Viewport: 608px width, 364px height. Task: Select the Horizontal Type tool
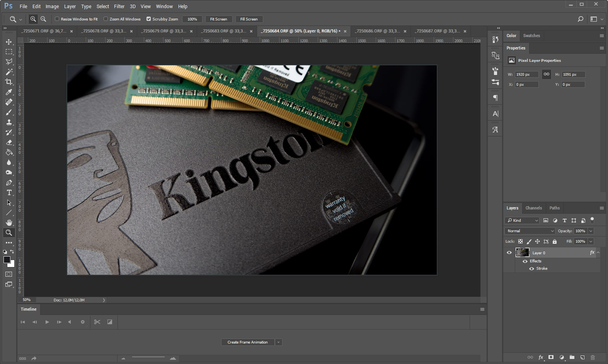(9, 192)
